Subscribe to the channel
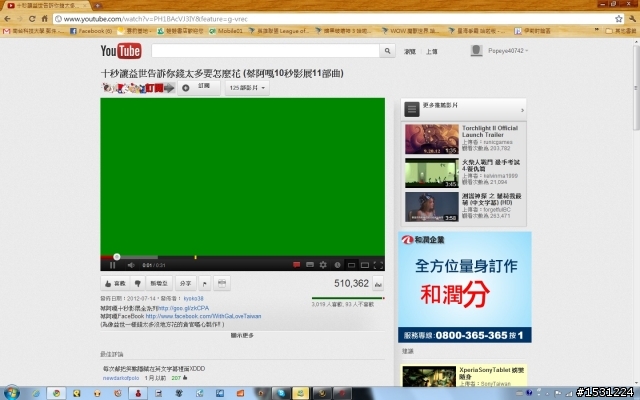The width and height of the screenshot is (640, 400). click(199, 87)
